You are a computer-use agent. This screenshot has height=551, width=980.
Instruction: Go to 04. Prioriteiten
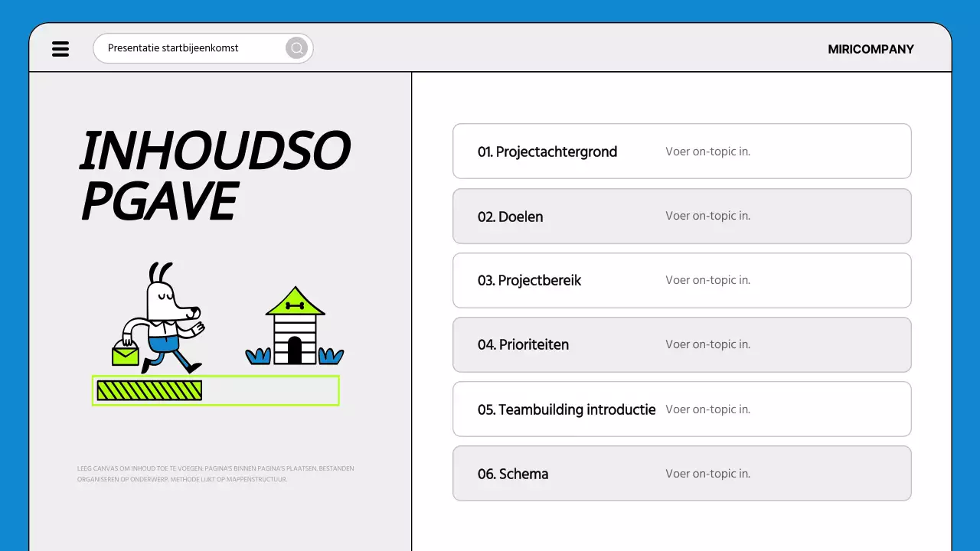(x=523, y=345)
